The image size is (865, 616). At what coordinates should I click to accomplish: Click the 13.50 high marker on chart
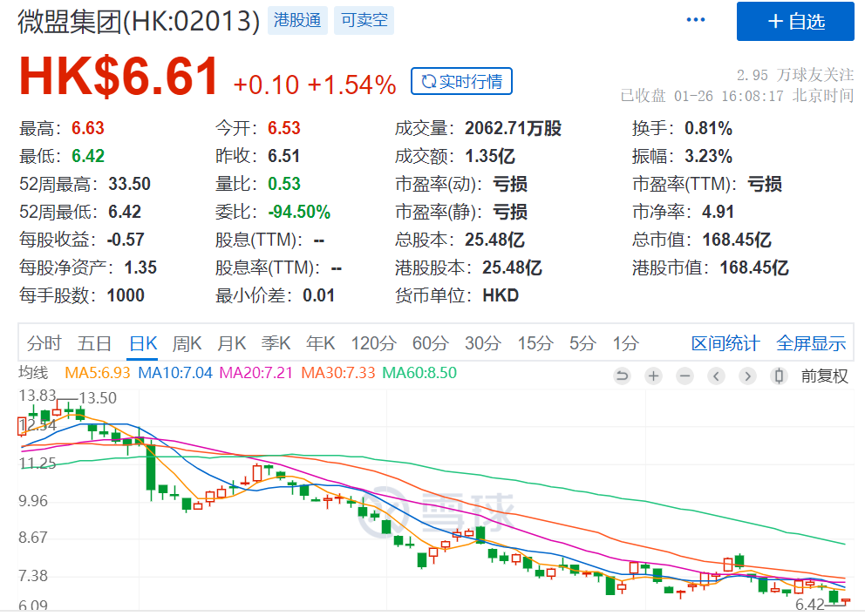point(98,398)
